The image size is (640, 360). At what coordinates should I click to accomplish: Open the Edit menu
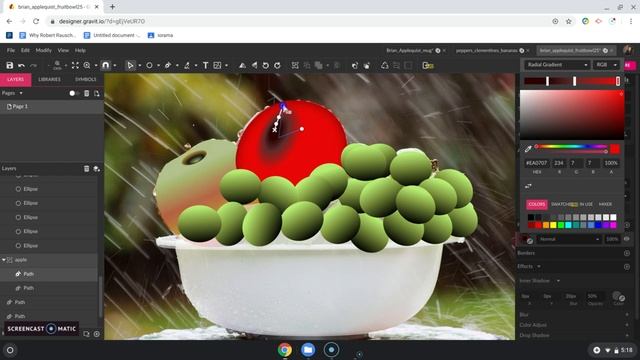[25, 50]
